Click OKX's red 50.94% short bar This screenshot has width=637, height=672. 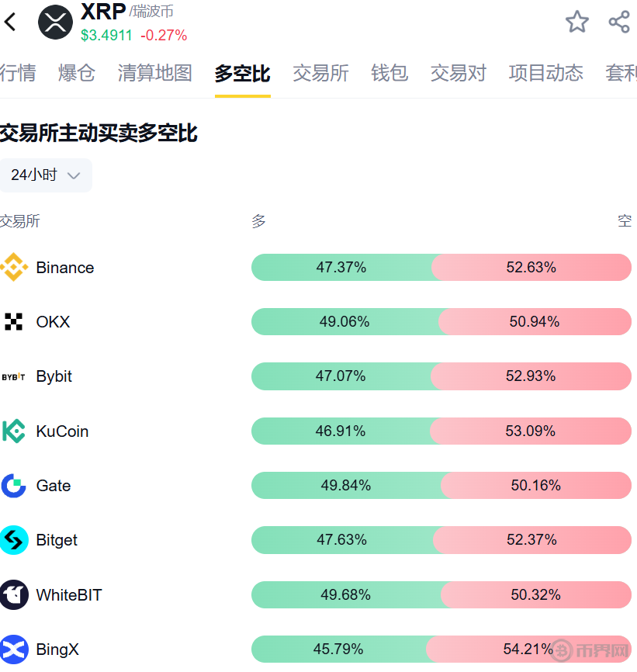click(535, 322)
